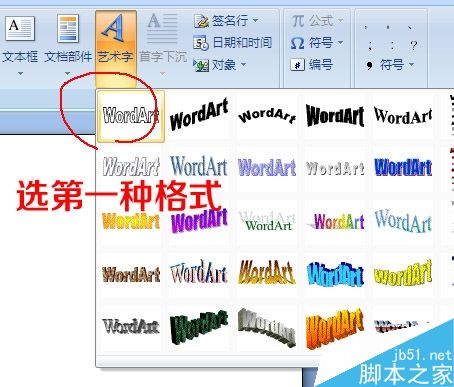Open the Object dropdown arrow
The image size is (454, 387).
tap(243, 64)
